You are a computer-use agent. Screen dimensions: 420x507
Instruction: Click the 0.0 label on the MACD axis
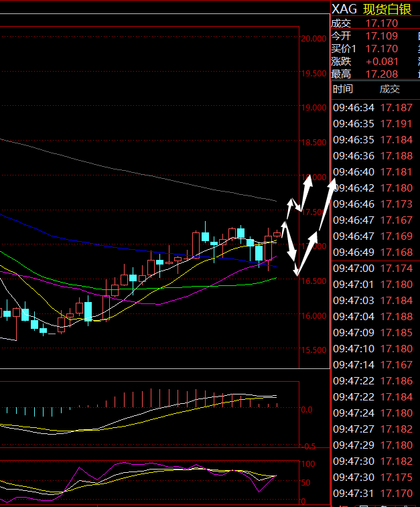(307, 410)
